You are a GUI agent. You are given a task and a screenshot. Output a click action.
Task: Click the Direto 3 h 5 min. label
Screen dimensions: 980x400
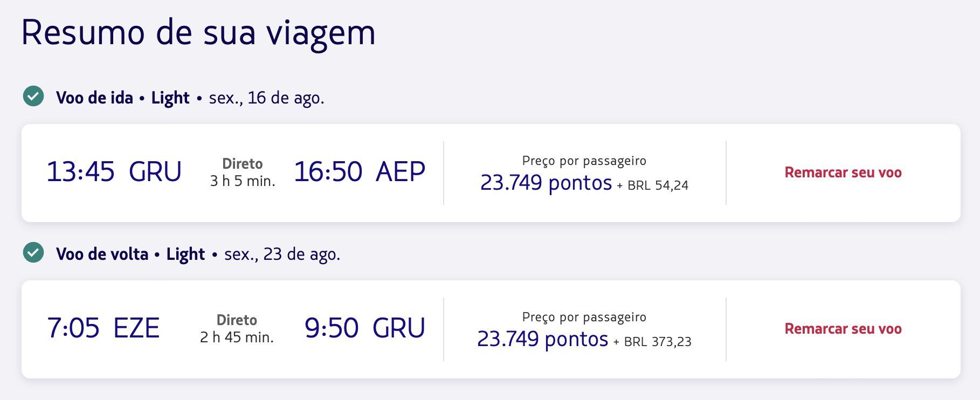click(x=243, y=173)
